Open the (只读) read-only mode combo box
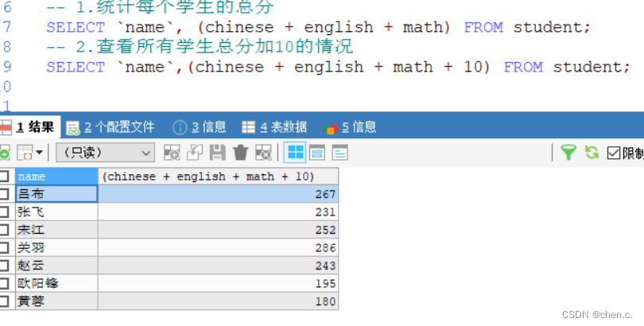The image size is (644, 326). pyautogui.click(x=105, y=153)
